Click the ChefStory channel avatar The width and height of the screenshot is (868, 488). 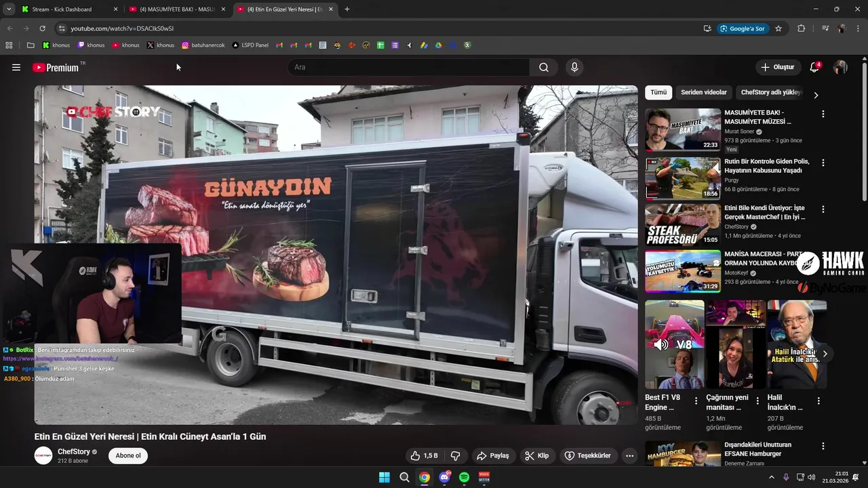pyautogui.click(x=43, y=455)
